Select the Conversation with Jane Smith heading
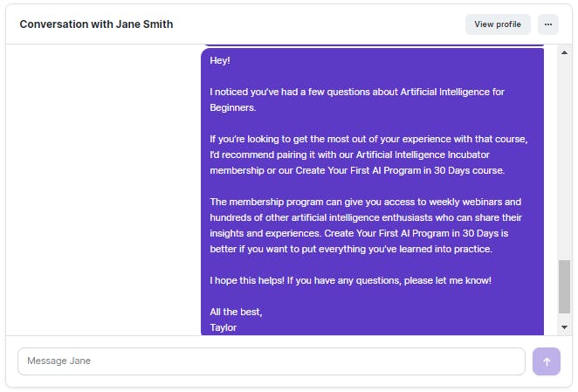Screen dimensions: 578x392 click(96, 24)
